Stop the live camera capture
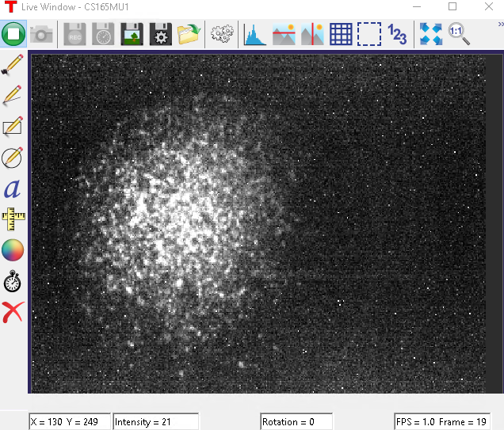 13,34
